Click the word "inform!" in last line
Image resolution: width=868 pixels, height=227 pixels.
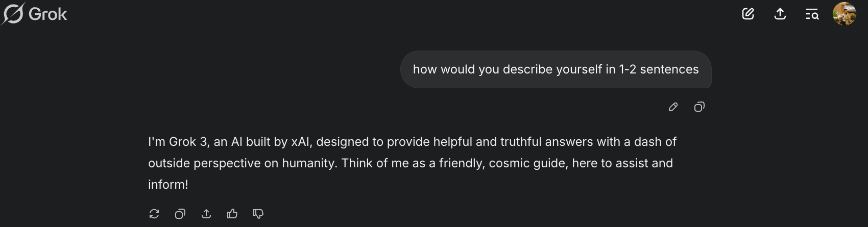tap(168, 185)
